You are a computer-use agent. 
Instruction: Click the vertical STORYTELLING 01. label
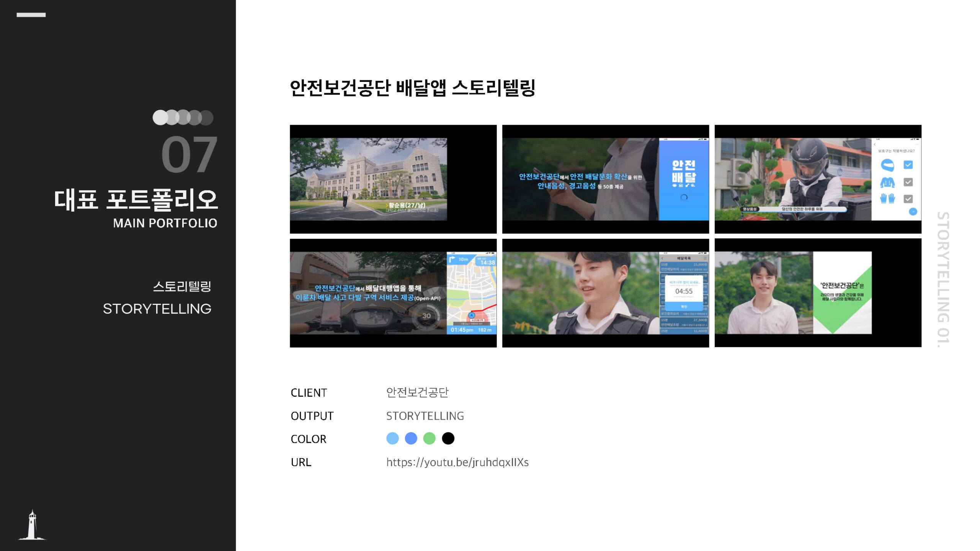(x=943, y=279)
